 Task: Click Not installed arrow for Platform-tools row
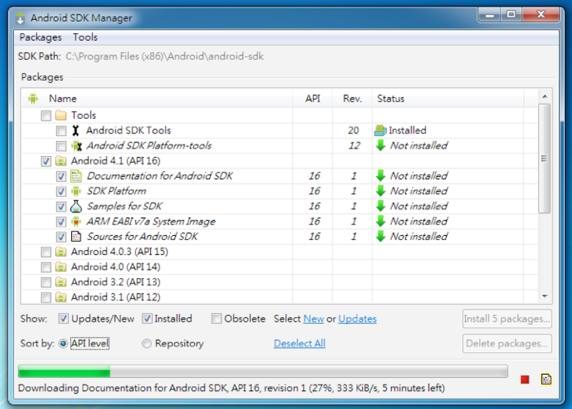[x=380, y=146]
